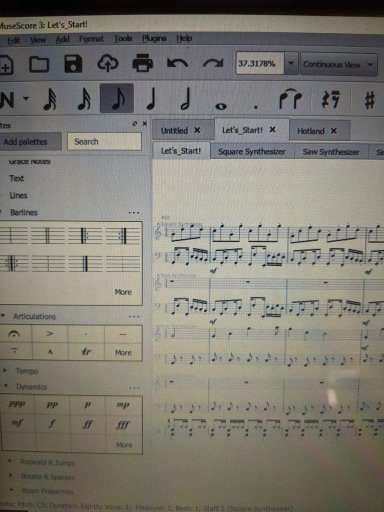Print the score using printer icon

(x=143, y=63)
